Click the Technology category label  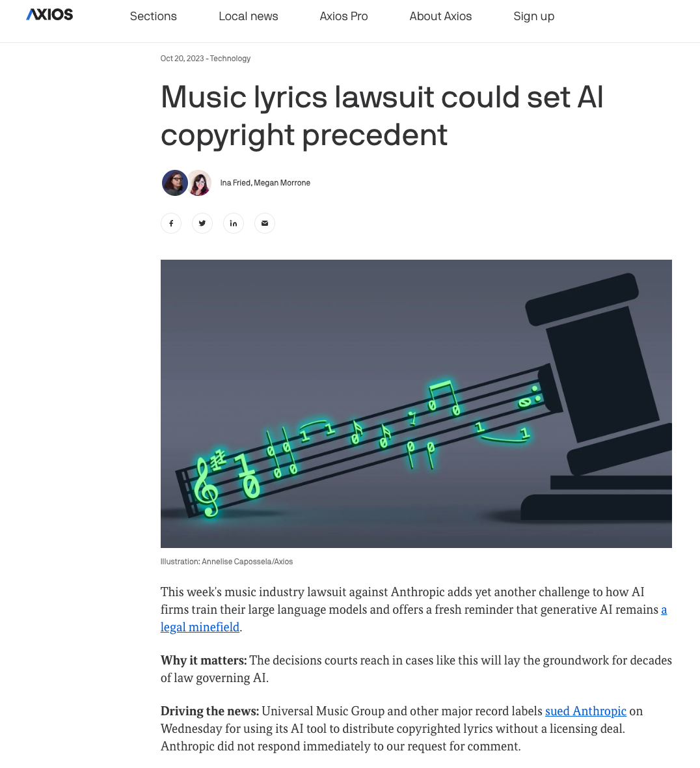[x=230, y=59]
